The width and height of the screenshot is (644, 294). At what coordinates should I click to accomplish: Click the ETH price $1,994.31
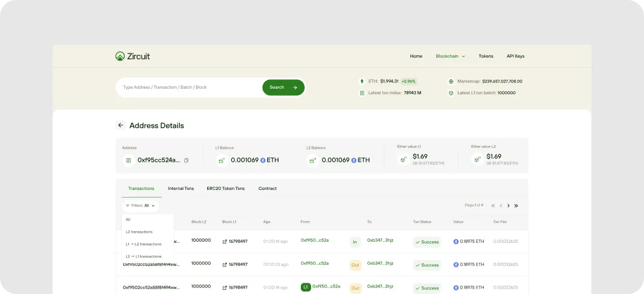[x=389, y=81]
